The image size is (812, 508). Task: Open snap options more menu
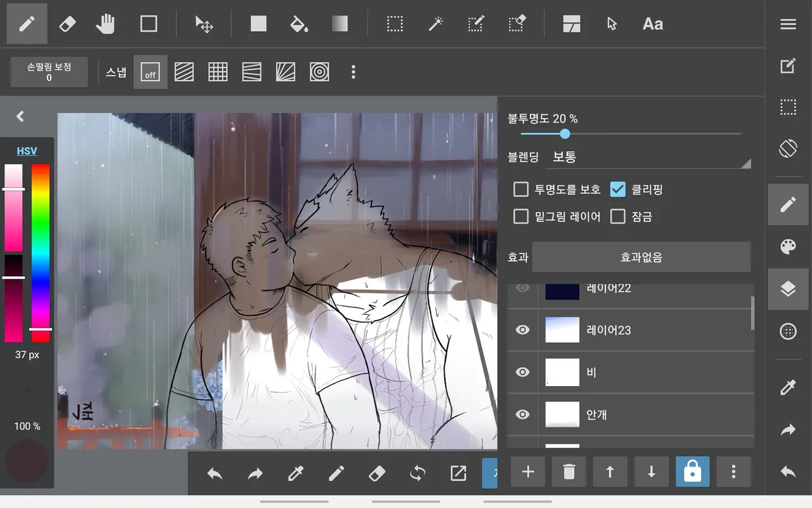(353, 72)
